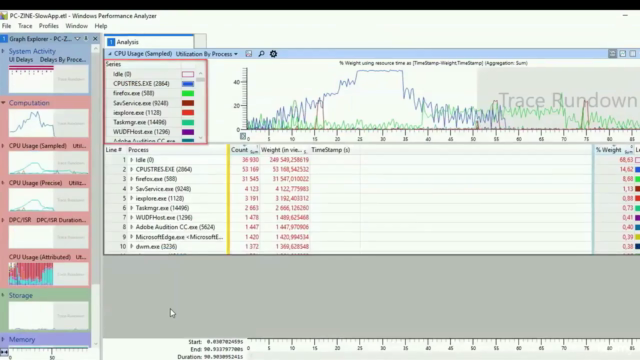This screenshot has width=640, height=360.
Task: Open the Help menu
Action: pyautogui.click(x=101, y=26)
